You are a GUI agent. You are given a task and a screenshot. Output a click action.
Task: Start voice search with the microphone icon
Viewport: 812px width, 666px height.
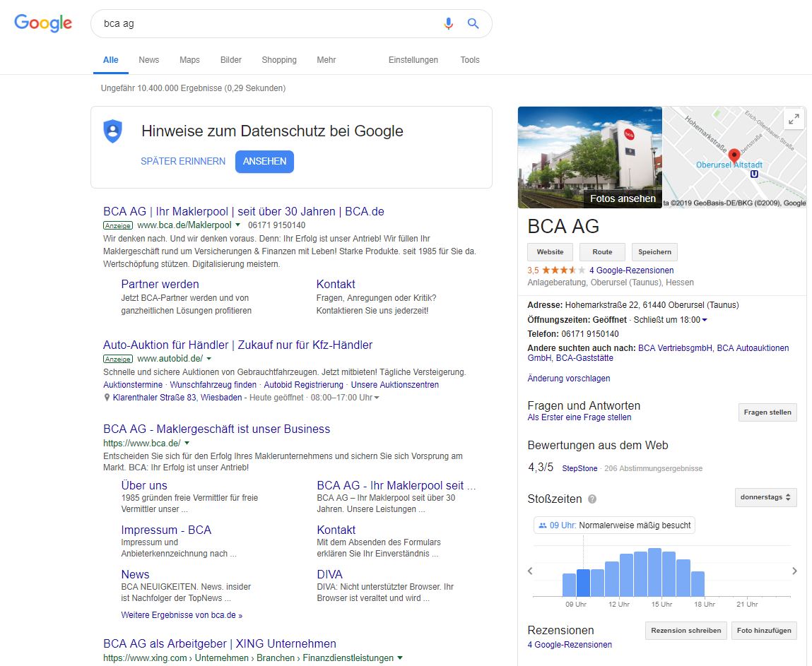coord(449,23)
